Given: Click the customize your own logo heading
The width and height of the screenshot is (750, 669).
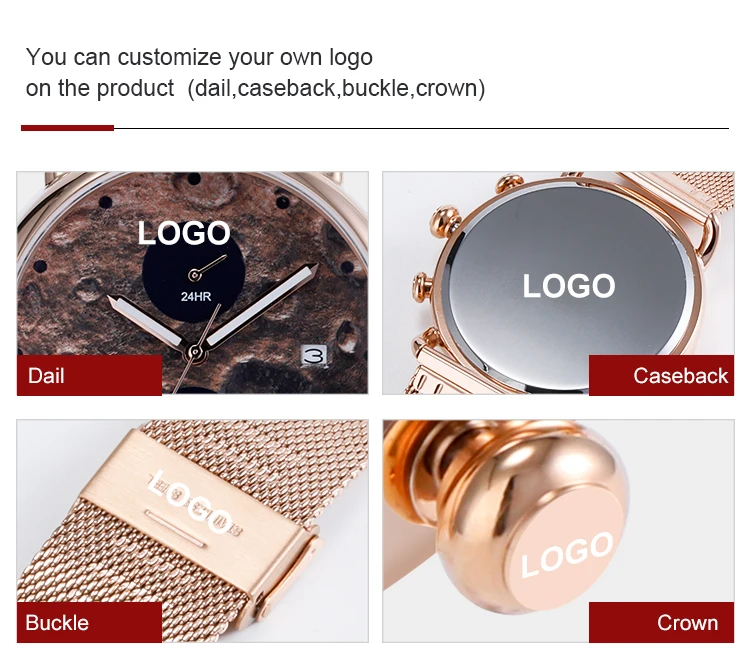Looking at the screenshot, I should [199, 57].
